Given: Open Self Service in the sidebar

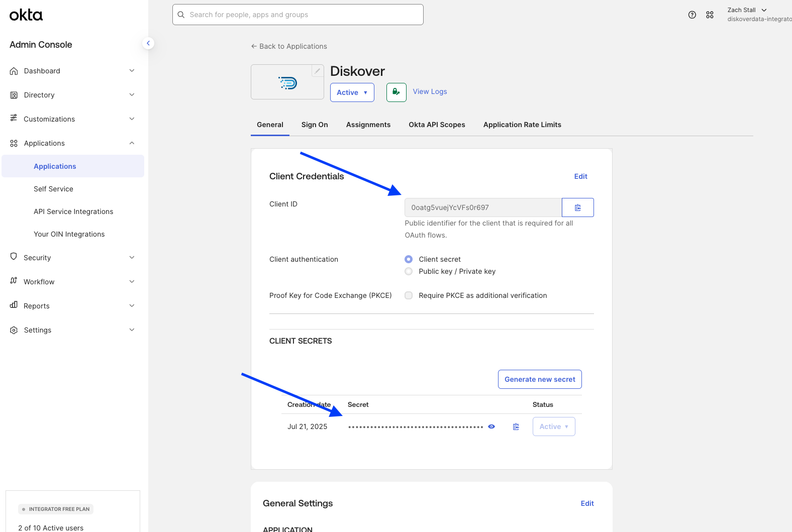Looking at the screenshot, I should [x=53, y=189].
